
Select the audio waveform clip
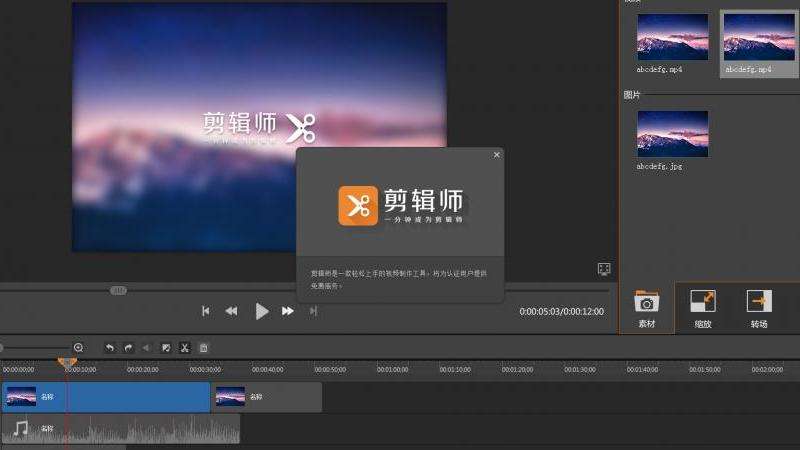(x=121, y=429)
